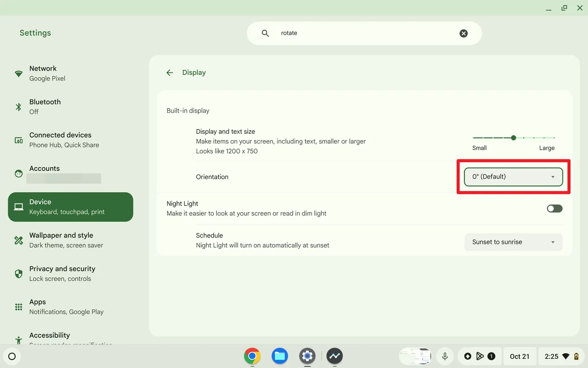This screenshot has width=588, height=368.
Task: Open Privacy and security section
Action: 71,274
